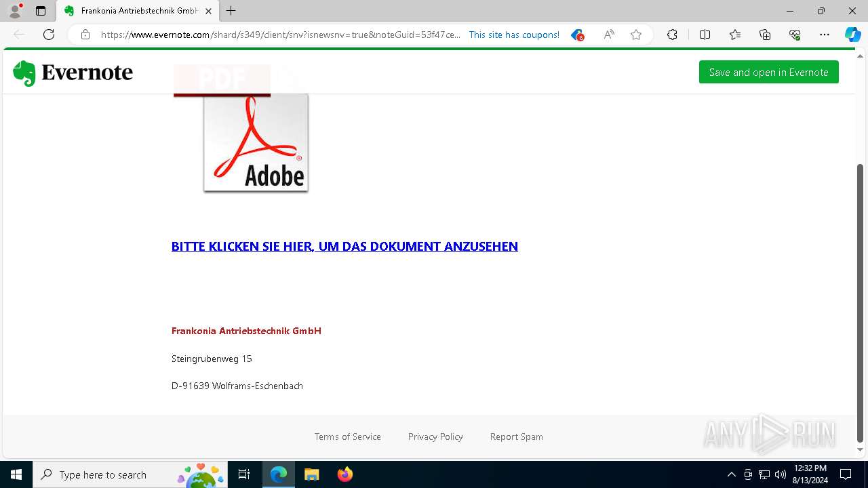Open File Explorer from the taskbar
Viewport: 868px width, 488px height.
point(312,474)
